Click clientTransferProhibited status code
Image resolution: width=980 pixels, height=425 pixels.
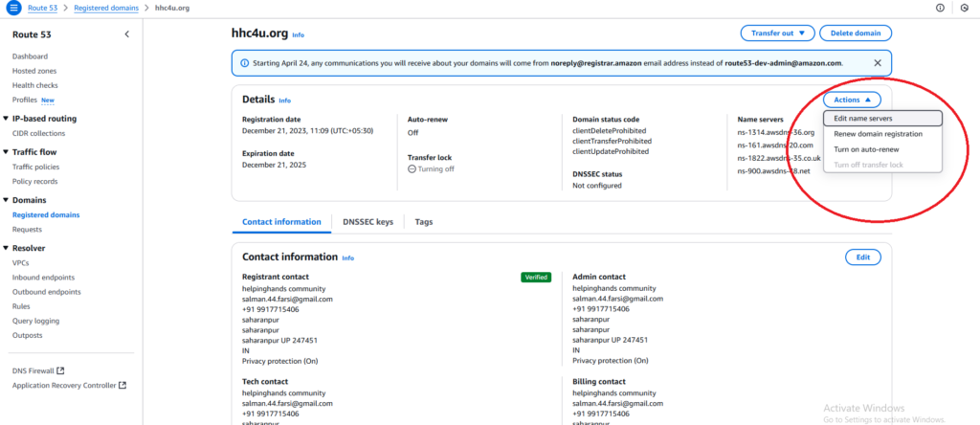click(x=612, y=142)
